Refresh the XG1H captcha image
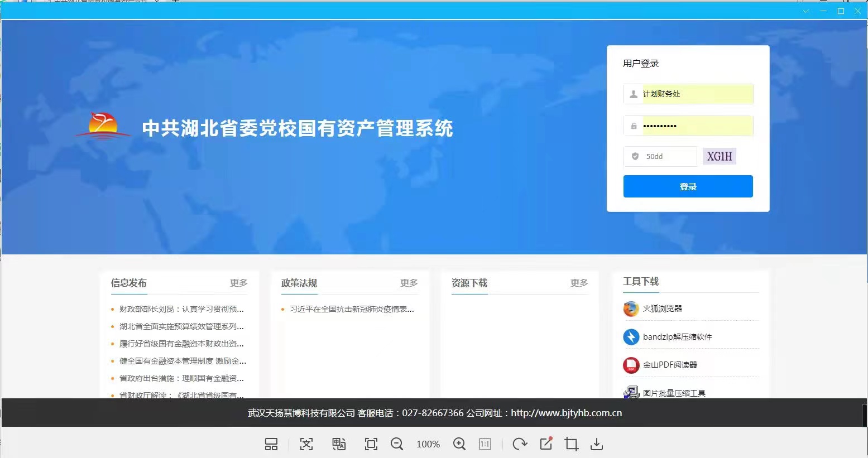The height and width of the screenshot is (458, 868). tap(720, 156)
